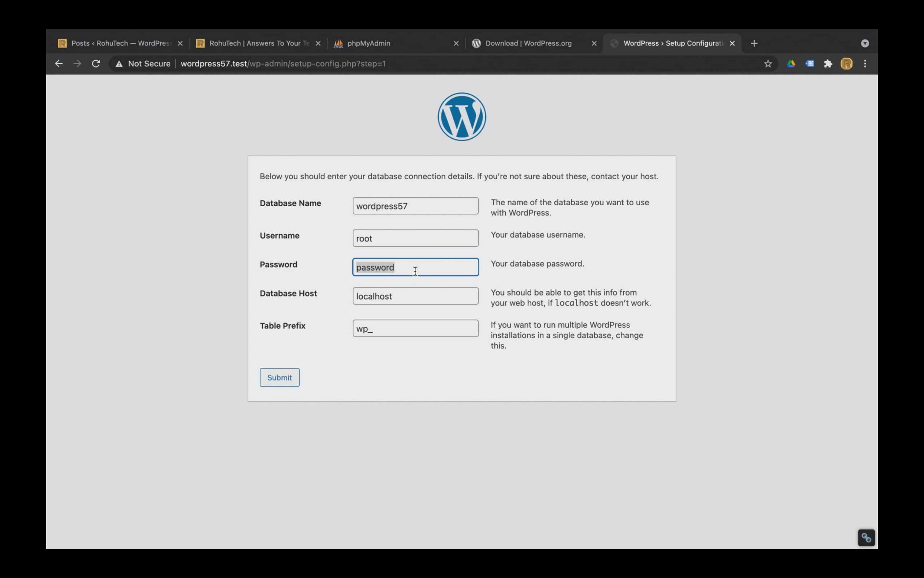Select the WordPress Setup Configuration tab

(x=672, y=44)
